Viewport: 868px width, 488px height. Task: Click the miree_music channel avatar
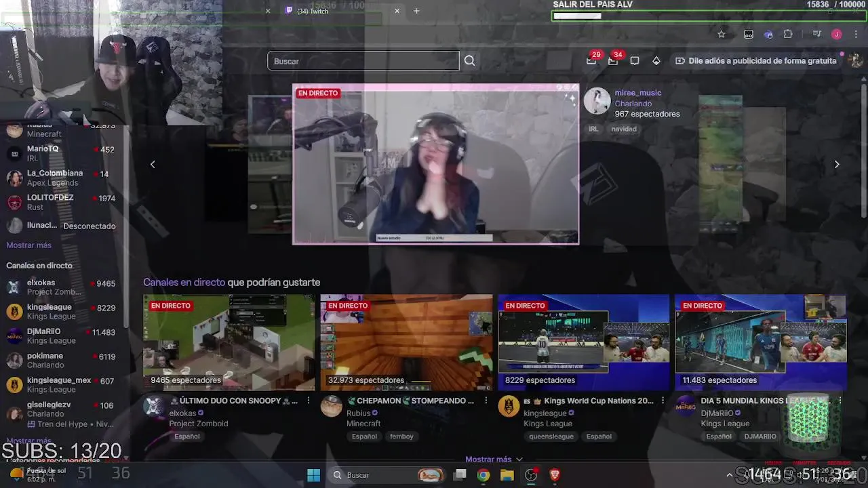coord(597,101)
